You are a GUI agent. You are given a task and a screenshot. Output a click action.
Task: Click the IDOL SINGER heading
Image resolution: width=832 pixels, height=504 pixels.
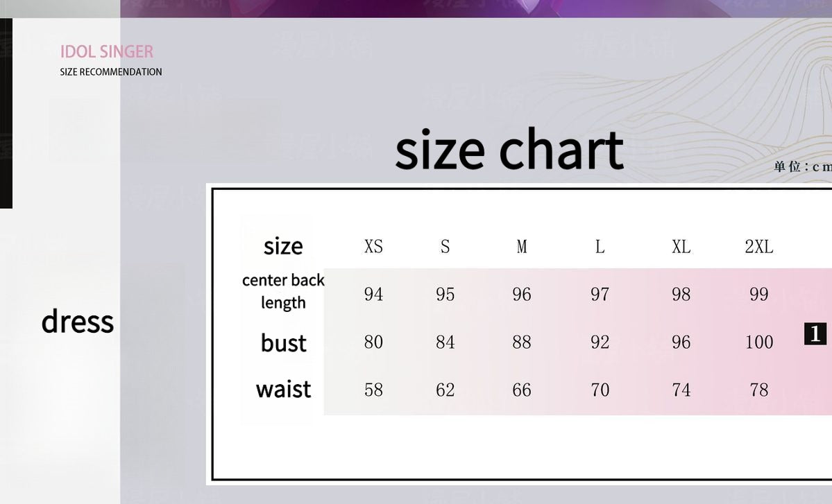(x=107, y=51)
